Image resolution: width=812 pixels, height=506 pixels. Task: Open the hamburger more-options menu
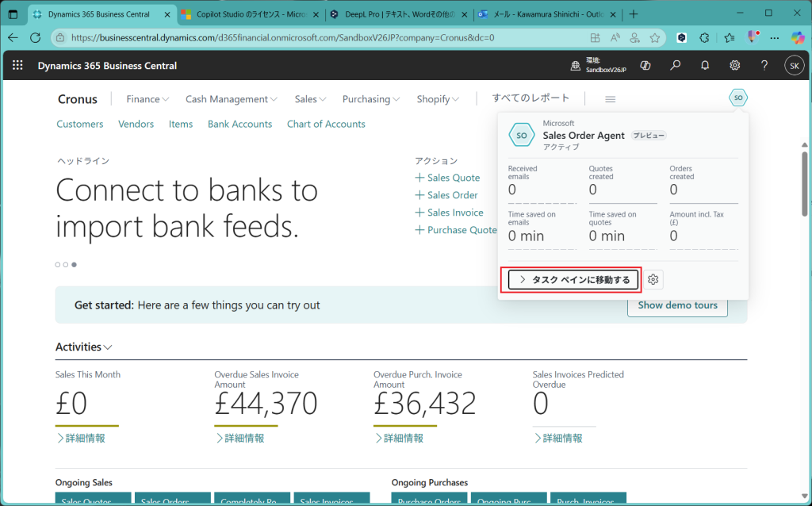point(610,99)
